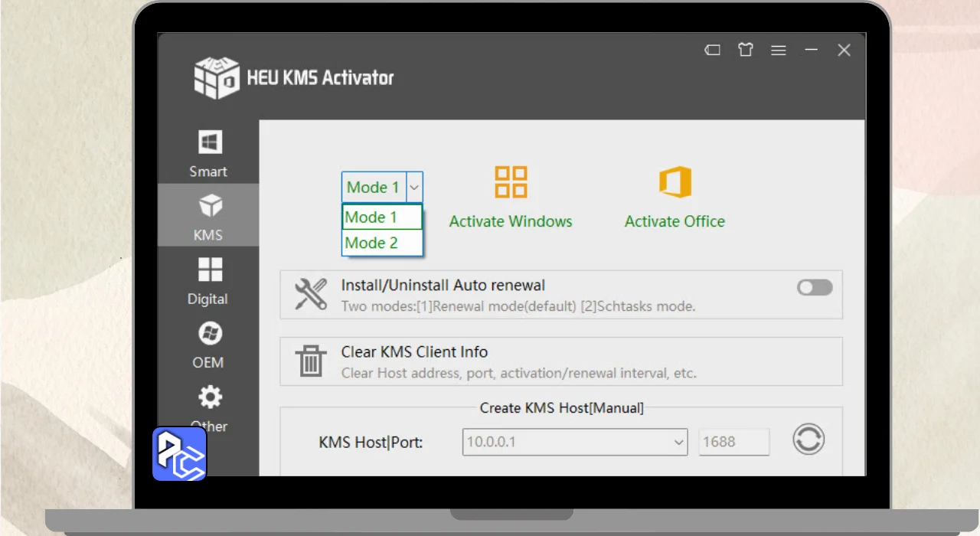The width and height of the screenshot is (980, 536).
Task: Click the HEU KMS Activator cube logo
Action: [x=217, y=77]
